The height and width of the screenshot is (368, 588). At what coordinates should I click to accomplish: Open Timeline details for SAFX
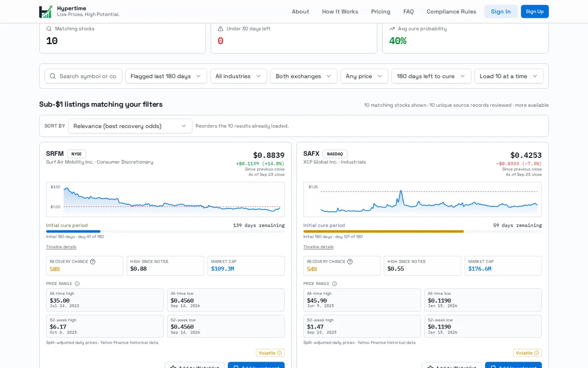coord(318,247)
